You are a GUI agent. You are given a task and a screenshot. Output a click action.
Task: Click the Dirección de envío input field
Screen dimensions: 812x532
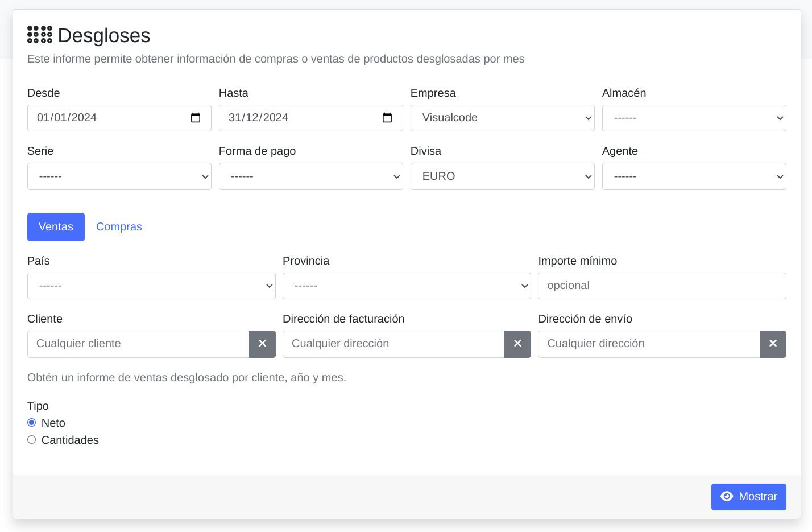649,344
